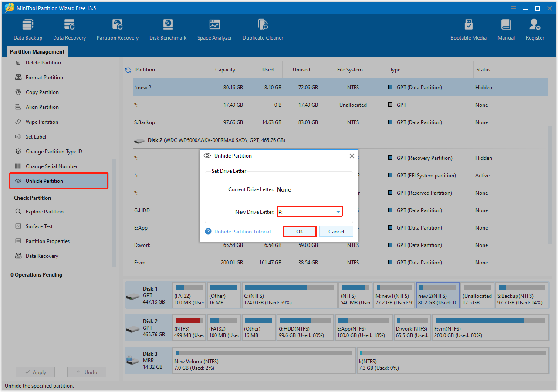Switch to the Partition Management tab
This screenshot has height=392, width=558.
click(x=37, y=51)
